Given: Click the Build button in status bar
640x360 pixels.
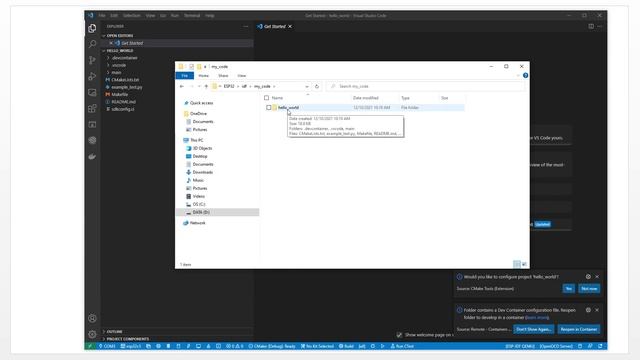Looking at the screenshot, I should point(346,346).
